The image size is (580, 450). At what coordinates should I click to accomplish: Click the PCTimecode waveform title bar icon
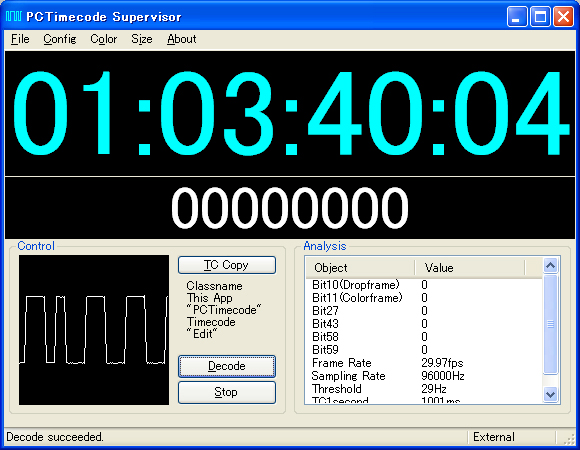[13, 16]
